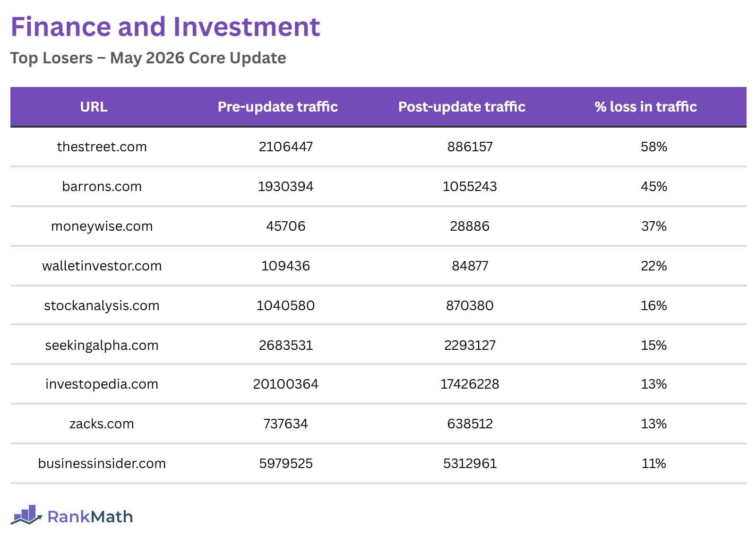Select the thestreet.com URL cell
The image size is (756, 538).
(102, 147)
